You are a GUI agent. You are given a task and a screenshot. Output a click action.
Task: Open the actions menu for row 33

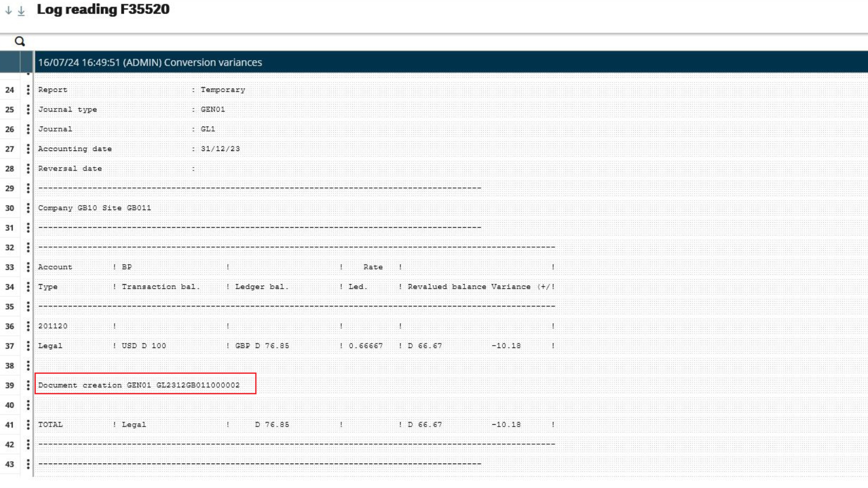[x=28, y=267]
